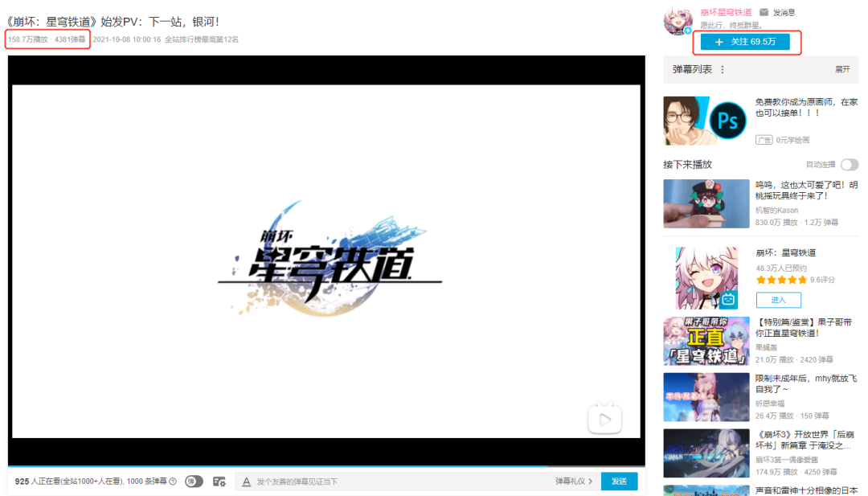Open the 弹幕列表 three-dot menu
The height and width of the screenshot is (496, 868).
click(x=723, y=69)
